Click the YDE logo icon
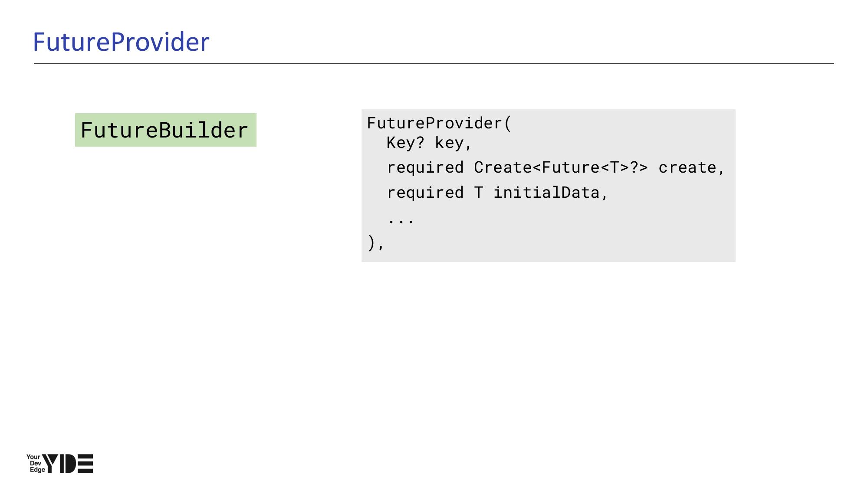Viewport: 868px width, 488px height. pos(68,464)
